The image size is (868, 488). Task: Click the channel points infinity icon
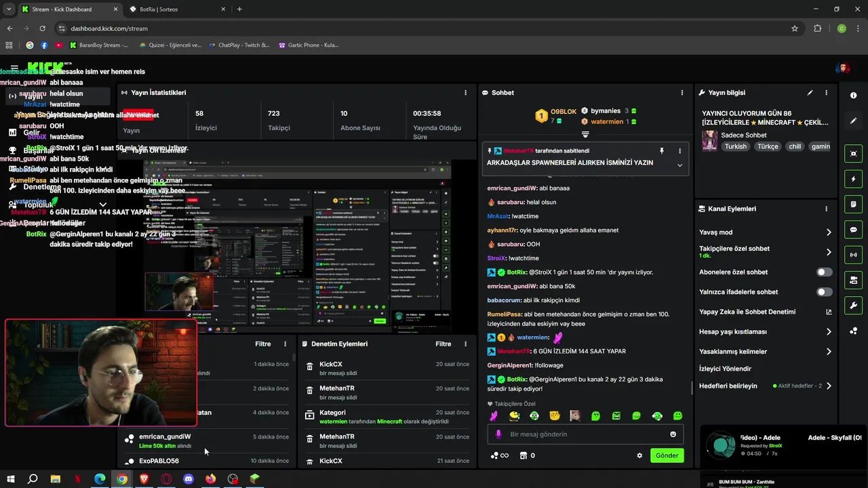pos(500,455)
